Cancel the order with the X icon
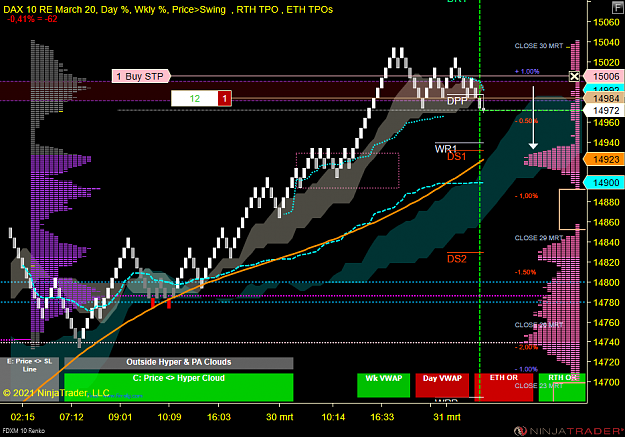Image resolution: width=625 pixels, height=437 pixels. (574, 76)
